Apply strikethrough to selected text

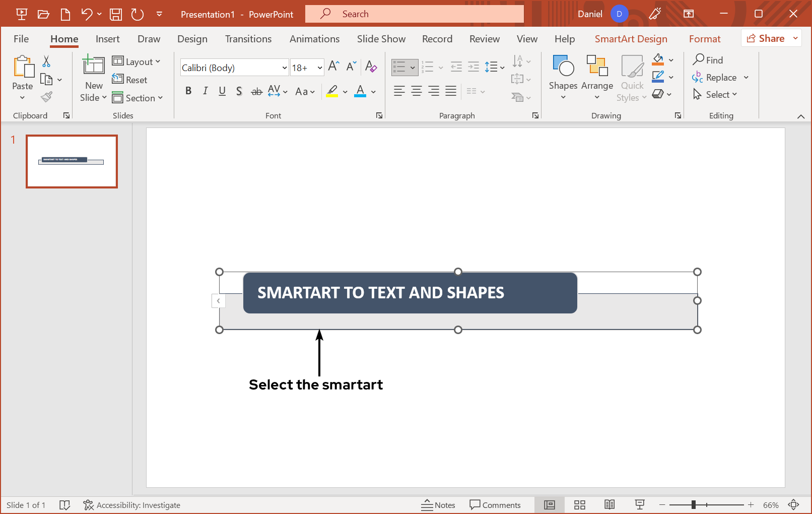click(x=256, y=91)
